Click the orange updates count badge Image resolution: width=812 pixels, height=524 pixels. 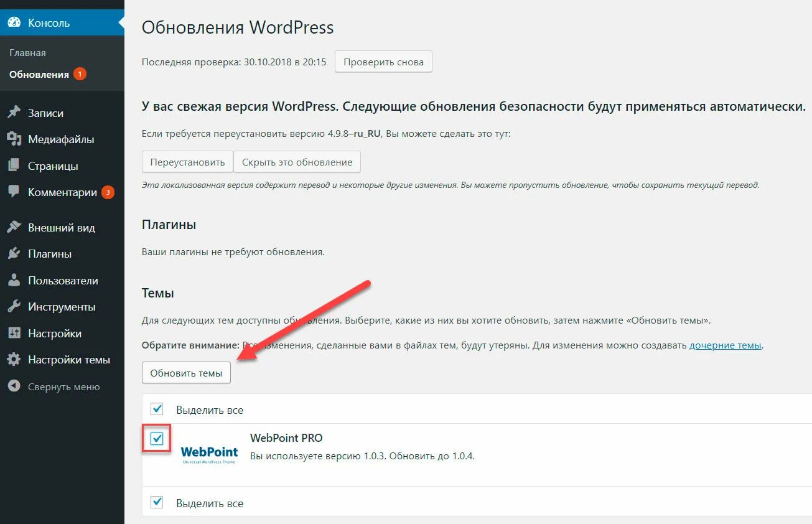point(80,74)
